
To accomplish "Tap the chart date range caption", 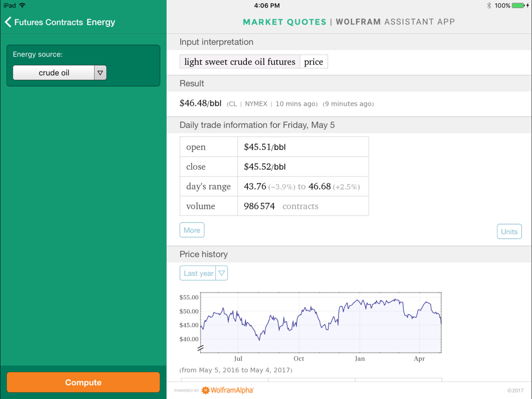I will (x=236, y=370).
